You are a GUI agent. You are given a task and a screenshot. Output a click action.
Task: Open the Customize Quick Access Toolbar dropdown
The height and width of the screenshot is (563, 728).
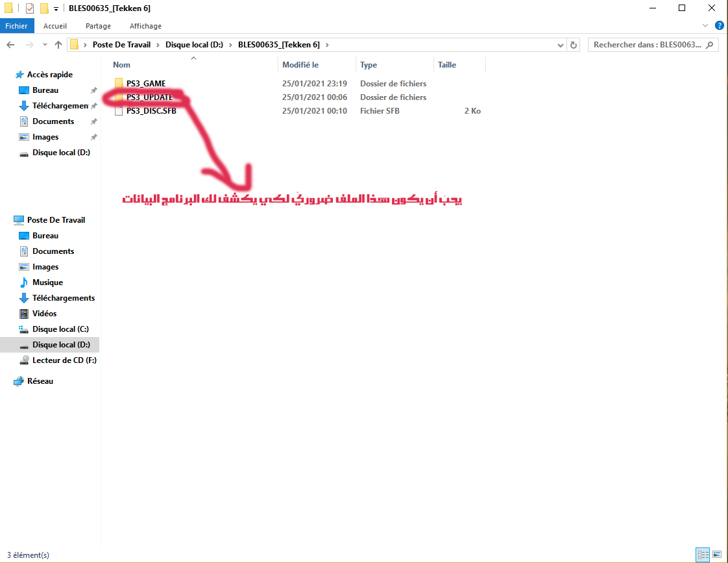point(56,8)
